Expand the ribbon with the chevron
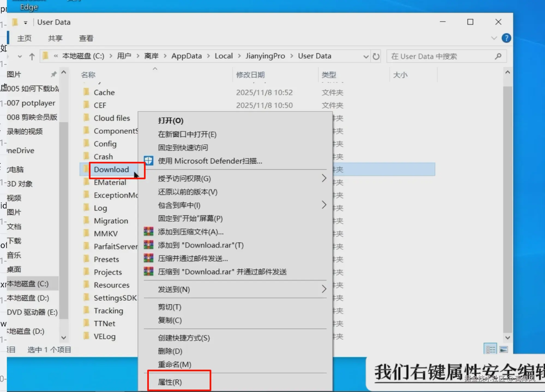This screenshot has height=392, width=545. point(494,38)
